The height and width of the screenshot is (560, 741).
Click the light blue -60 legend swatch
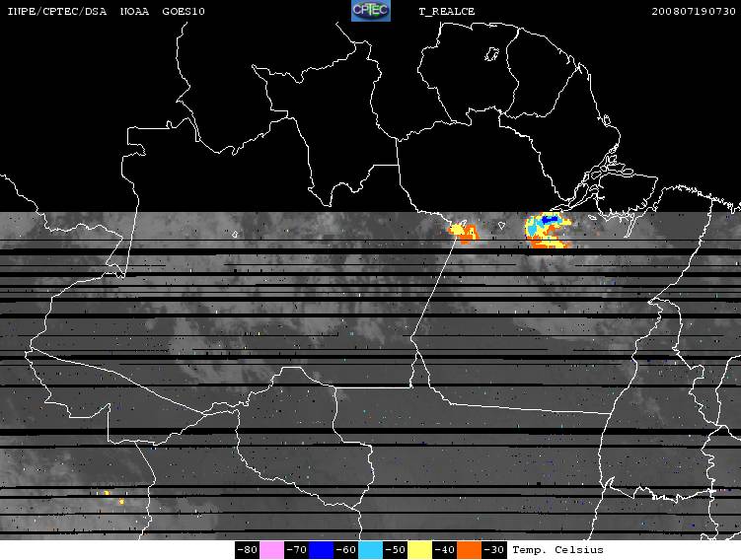tap(370, 550)
